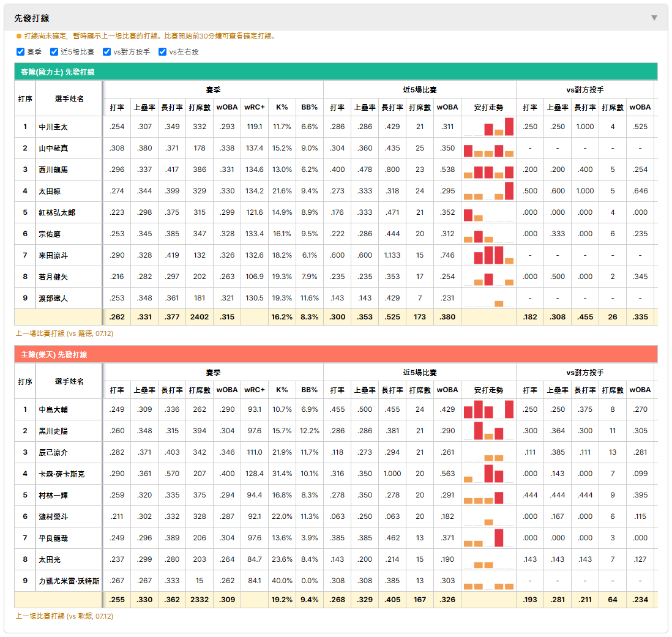The width and height of the screenshot is (672, 637).
Task: Disable the vs對方投手 checkbox
Action: click(x=106, y=52)
